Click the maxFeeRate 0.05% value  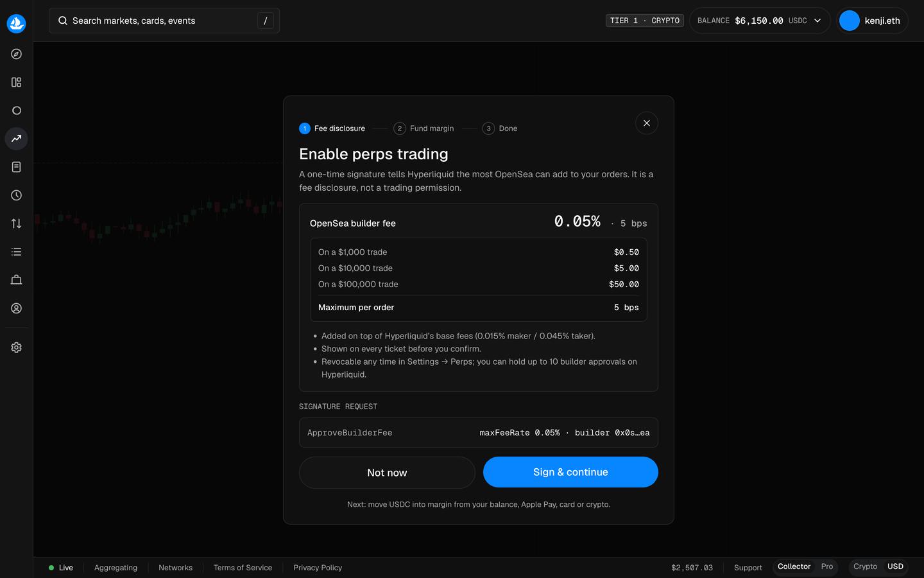[520, 433]
